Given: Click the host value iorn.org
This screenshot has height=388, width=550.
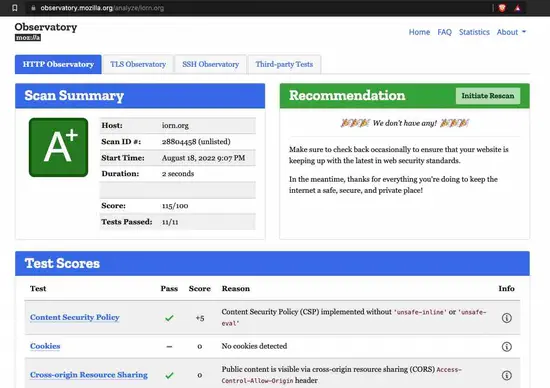Looking at the screenshot, I should tap(175, 126).
